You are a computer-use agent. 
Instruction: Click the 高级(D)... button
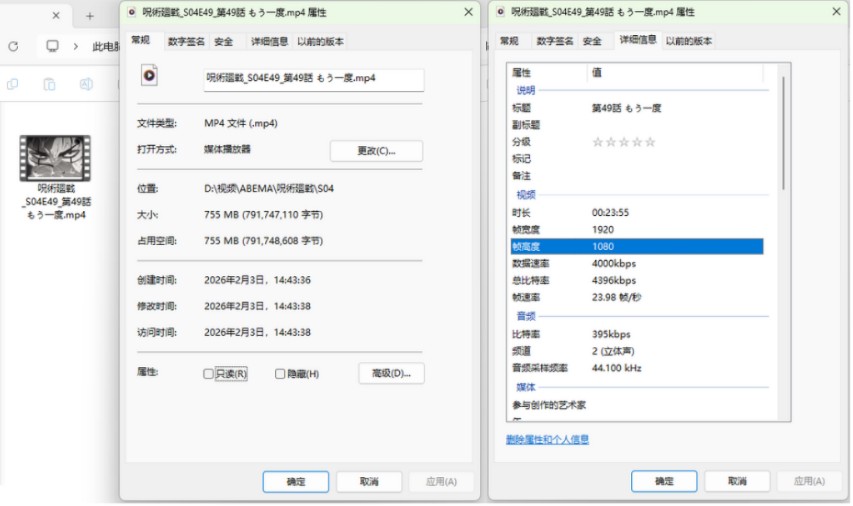pos(391,373)
